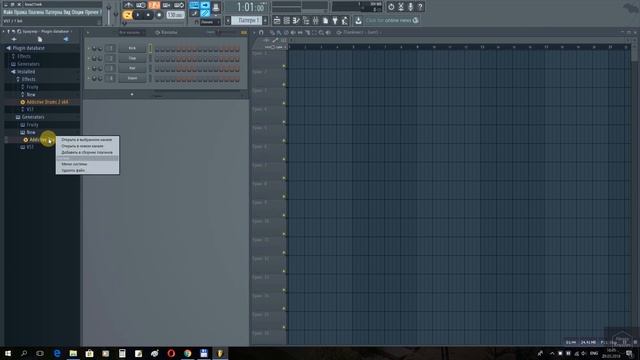Mute the Clap channel LED

pyautogui.click(x=89, y=58)
